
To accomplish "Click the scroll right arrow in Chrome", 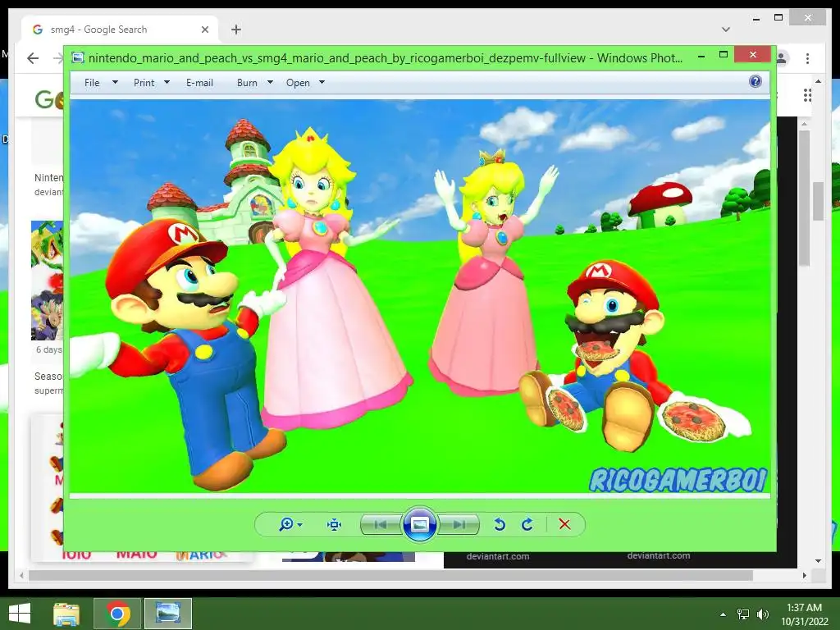I will [x=804, y=575].
